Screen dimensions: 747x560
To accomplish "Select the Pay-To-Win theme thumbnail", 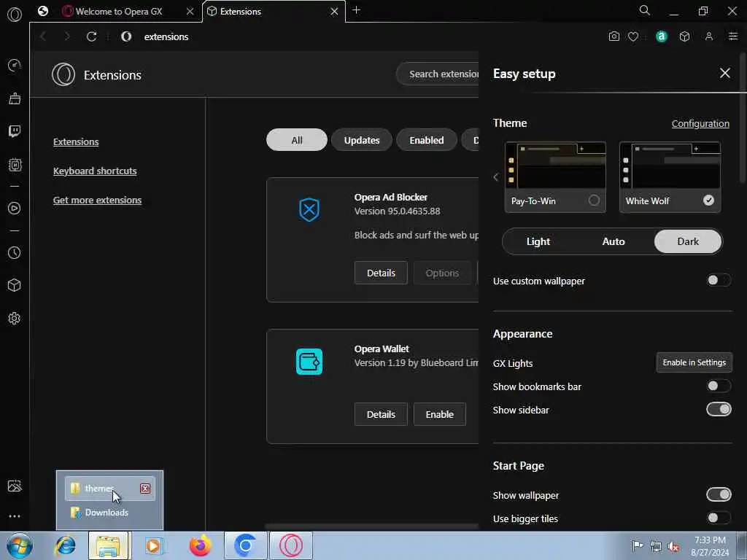I will pyautogui.click(x=555, y=166).
